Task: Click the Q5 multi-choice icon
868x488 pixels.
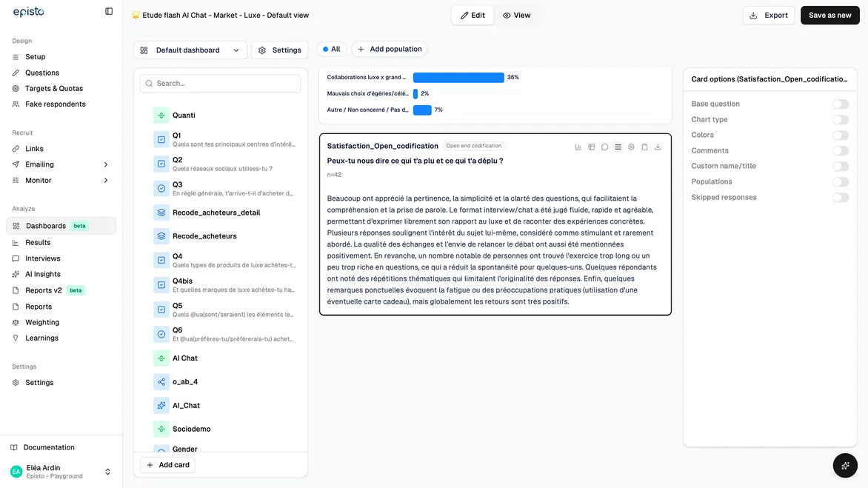Action: (x=161, y=310)
